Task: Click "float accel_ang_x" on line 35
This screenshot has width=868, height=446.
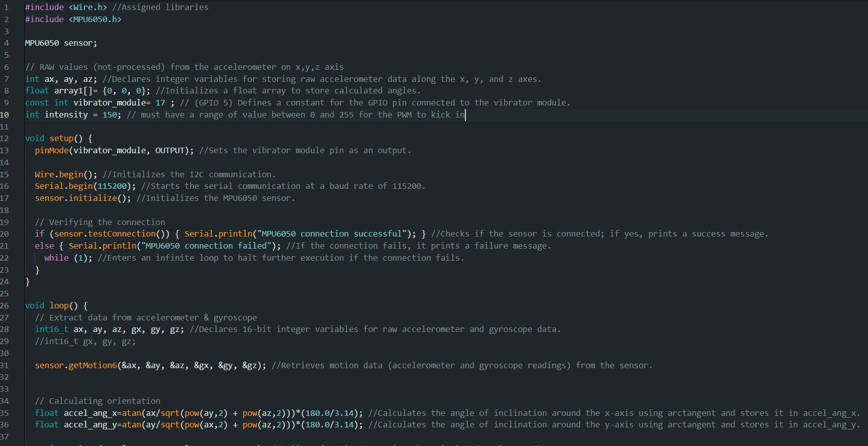Action: coord(75,413)
